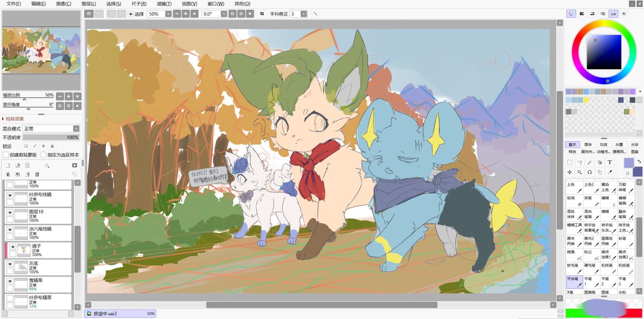Toggle the scratchpad panel icon
The image size is (644, 319).
[x=624, y=13]
